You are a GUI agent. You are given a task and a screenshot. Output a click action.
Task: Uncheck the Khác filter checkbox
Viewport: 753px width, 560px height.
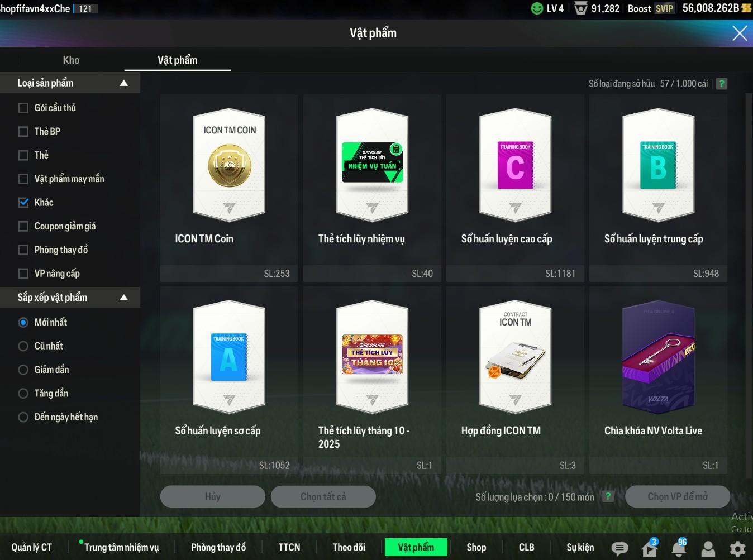(x=23, y=203)
